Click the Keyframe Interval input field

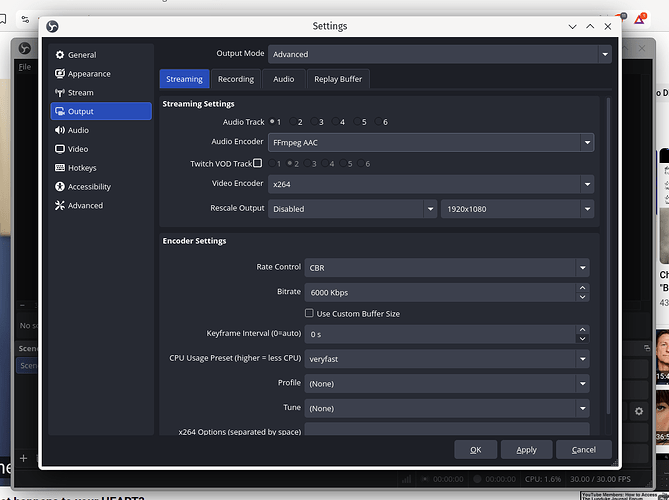[x=440, y=334]
